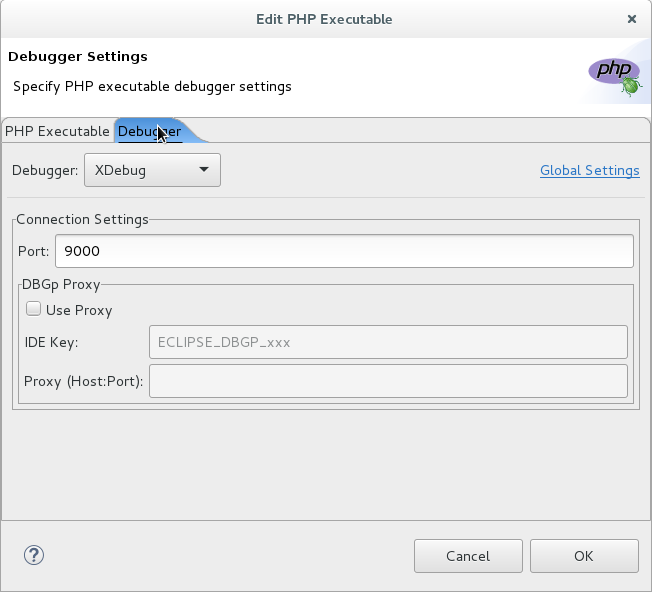
Task: Open the Debugger dropdown showing XDebug
Action: (x=152, y=170)
